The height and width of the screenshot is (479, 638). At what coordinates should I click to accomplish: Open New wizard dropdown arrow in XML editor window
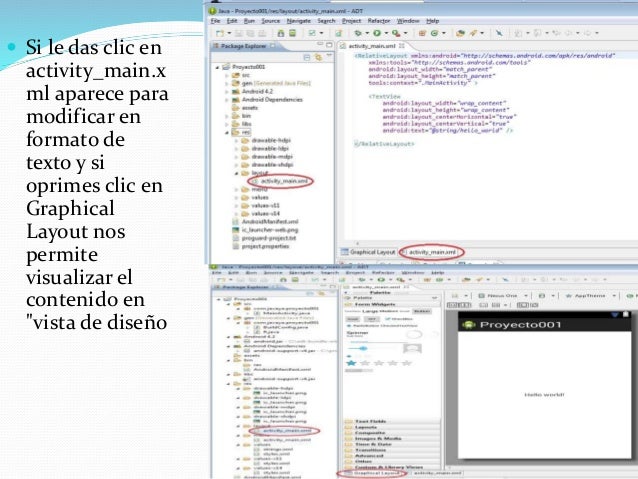(229, 33)
